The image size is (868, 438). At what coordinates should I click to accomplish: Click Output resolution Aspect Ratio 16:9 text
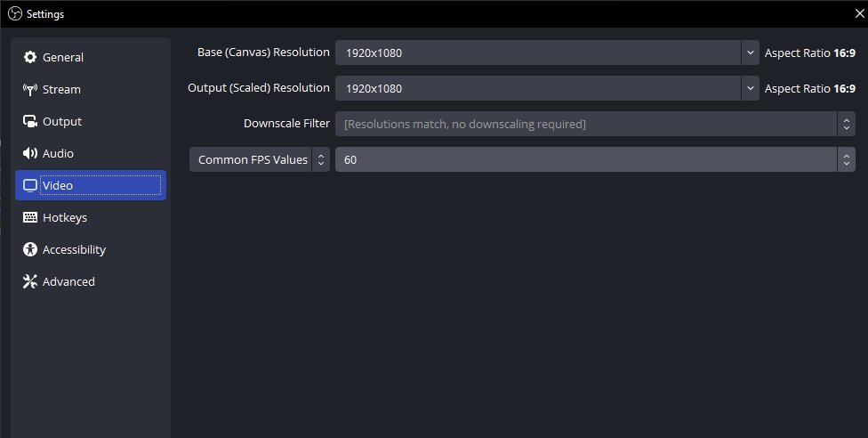[810, 89]
